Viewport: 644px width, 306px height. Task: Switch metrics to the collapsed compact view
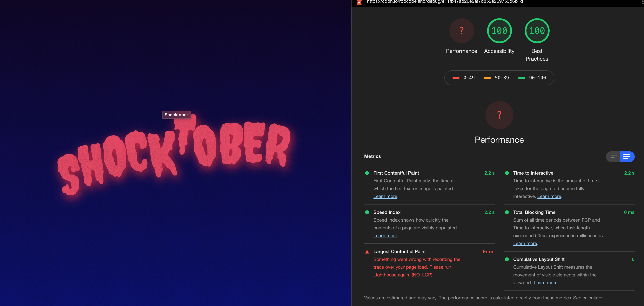613,157
